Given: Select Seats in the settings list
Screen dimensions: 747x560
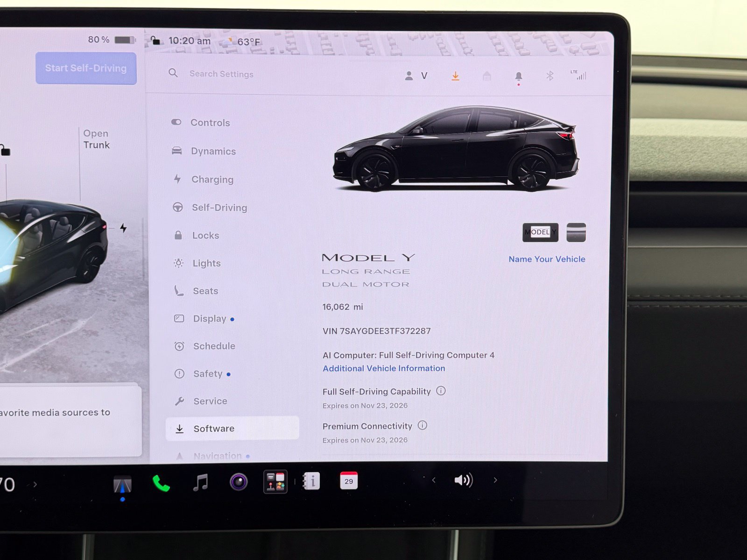Looking at the screenshot, I should pos(196,291).
